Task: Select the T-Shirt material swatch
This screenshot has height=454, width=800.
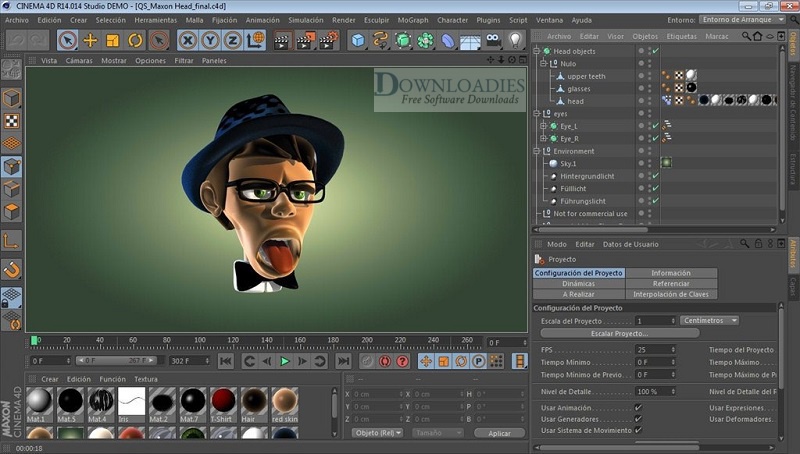Action: click(223, 404)
